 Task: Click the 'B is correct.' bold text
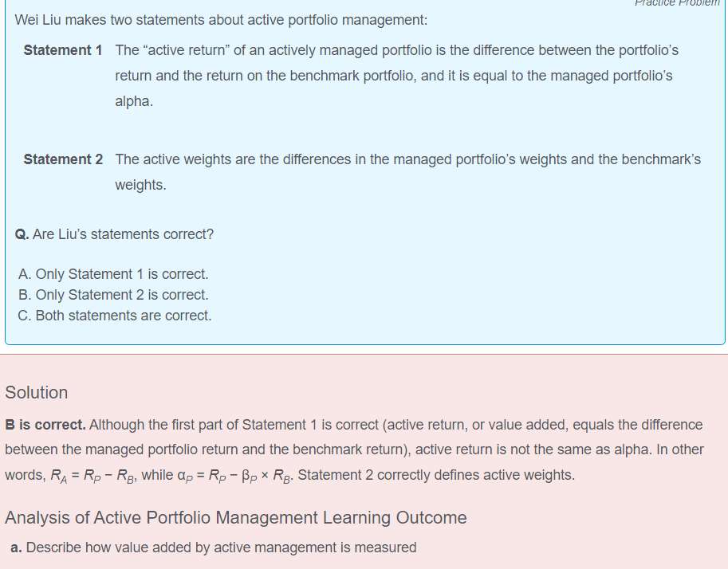tap(45, 425)
